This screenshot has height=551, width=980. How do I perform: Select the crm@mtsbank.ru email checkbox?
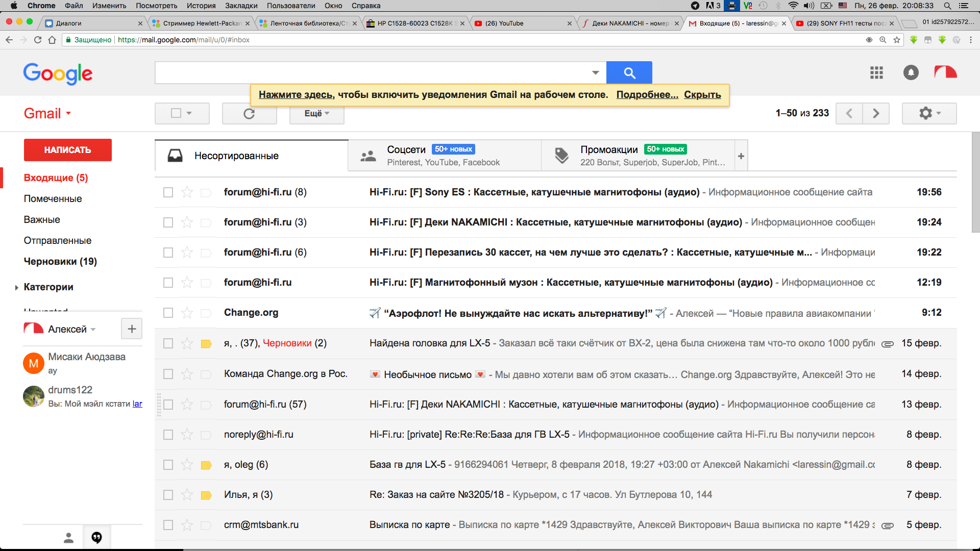click(168, 525)
